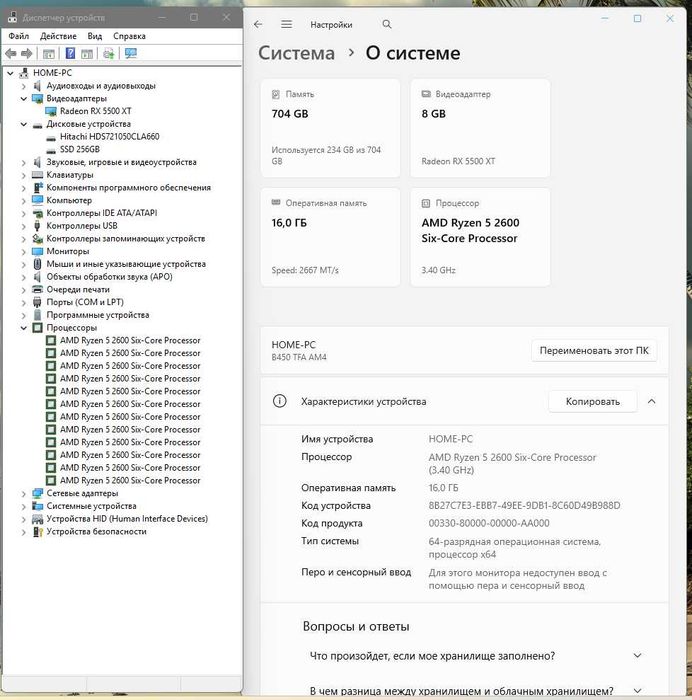Expand Программные устройства node

24,315
